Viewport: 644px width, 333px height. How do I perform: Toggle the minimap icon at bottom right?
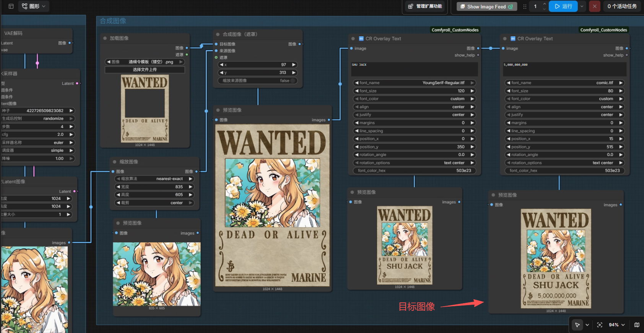(x=637, y=325)
